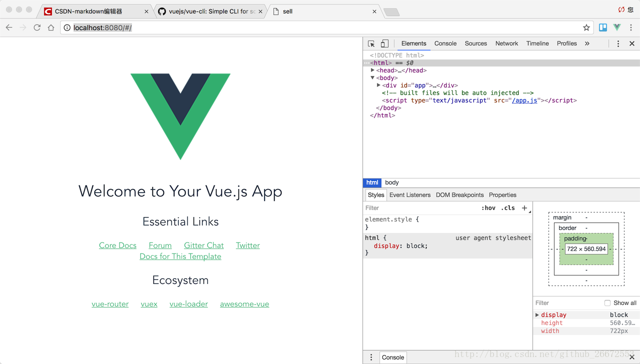Toggle the .cls class editor button
The image size is (640, 364).
tap(508, 208)
